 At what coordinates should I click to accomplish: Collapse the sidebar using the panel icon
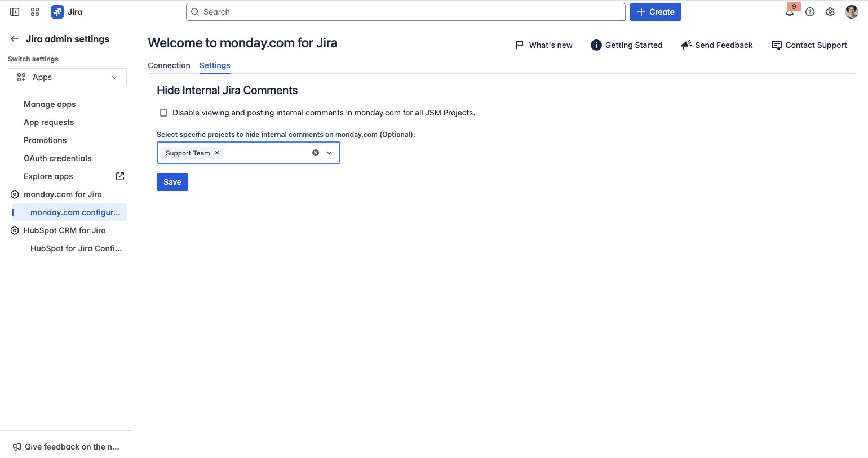15,12
